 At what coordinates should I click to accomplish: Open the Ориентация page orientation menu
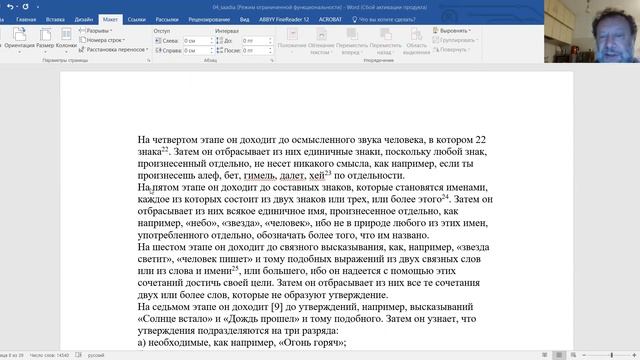point(19,40)
